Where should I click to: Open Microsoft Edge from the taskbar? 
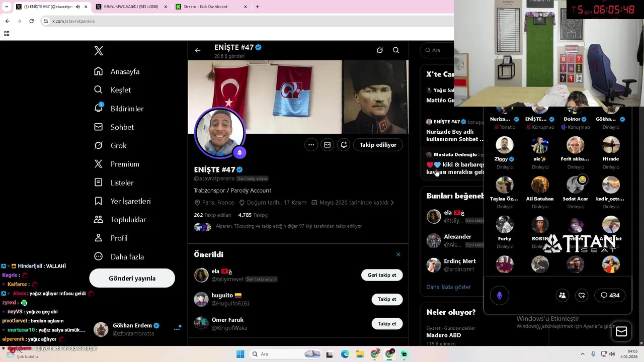345,354
